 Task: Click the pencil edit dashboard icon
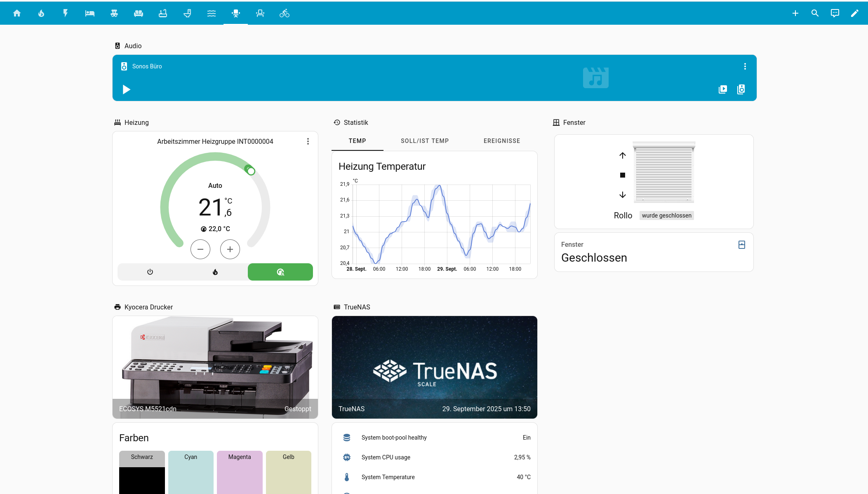point(855,13)
